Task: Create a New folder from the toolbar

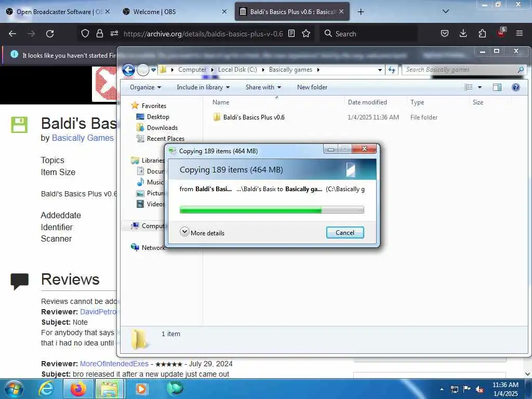Action: click(x=312, y=87)
